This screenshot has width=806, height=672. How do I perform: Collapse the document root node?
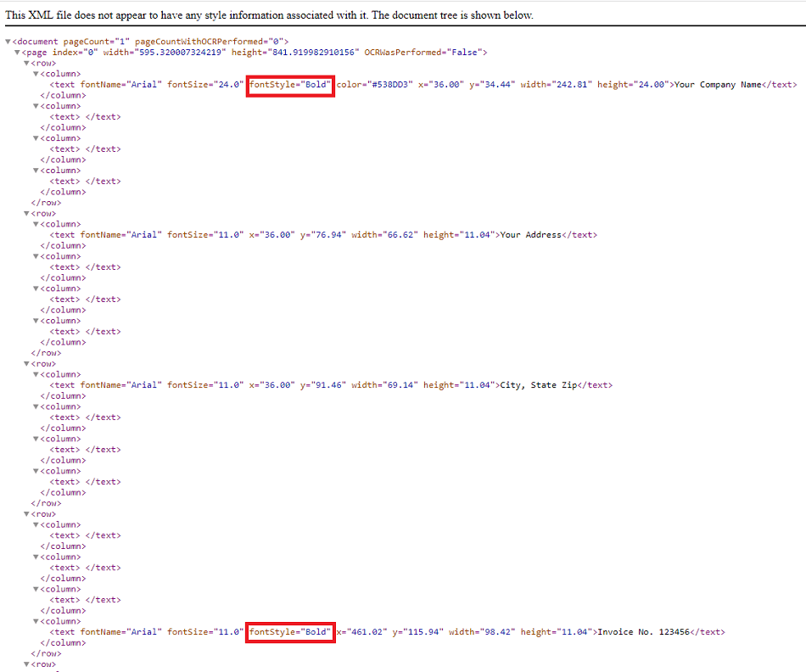pyautogui.click(x=7, y=41)
